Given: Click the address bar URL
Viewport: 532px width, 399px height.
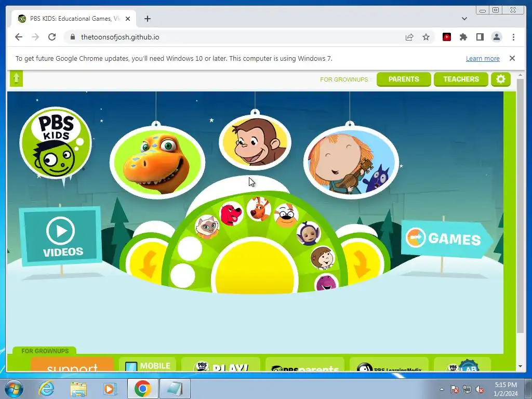Looking at the screenshot, I should coord(120,37).
